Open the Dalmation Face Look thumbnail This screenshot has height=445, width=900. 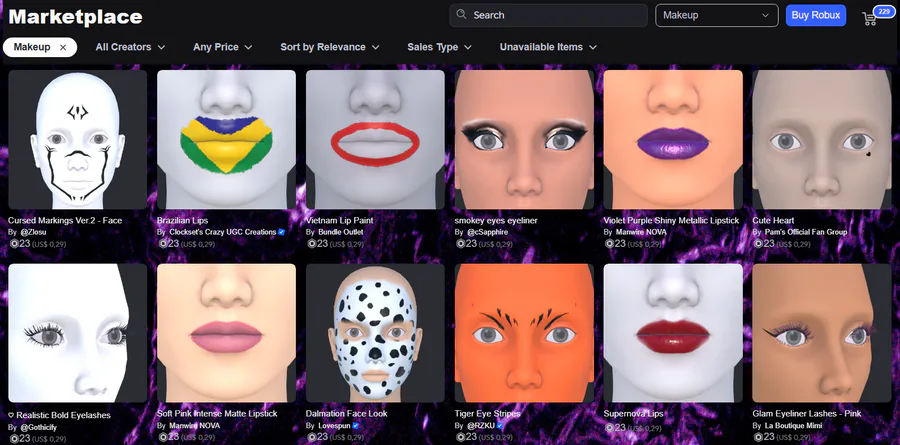[x=375, y=333]
